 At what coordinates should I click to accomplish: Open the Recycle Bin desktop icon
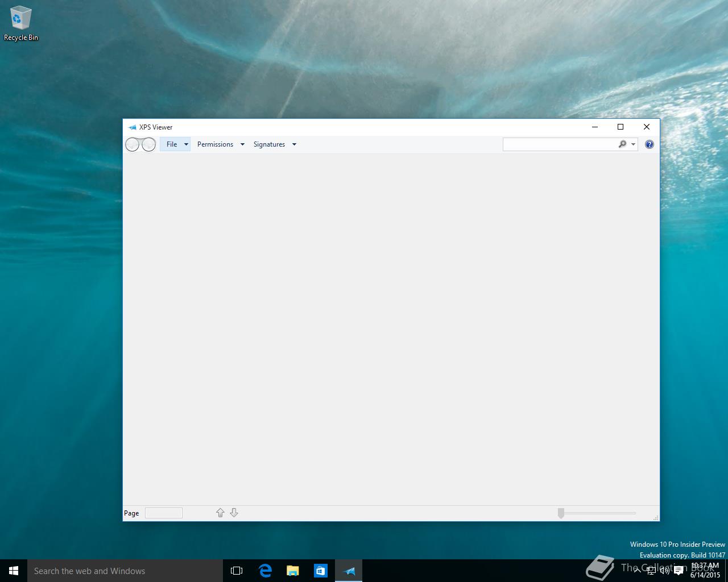21,23
